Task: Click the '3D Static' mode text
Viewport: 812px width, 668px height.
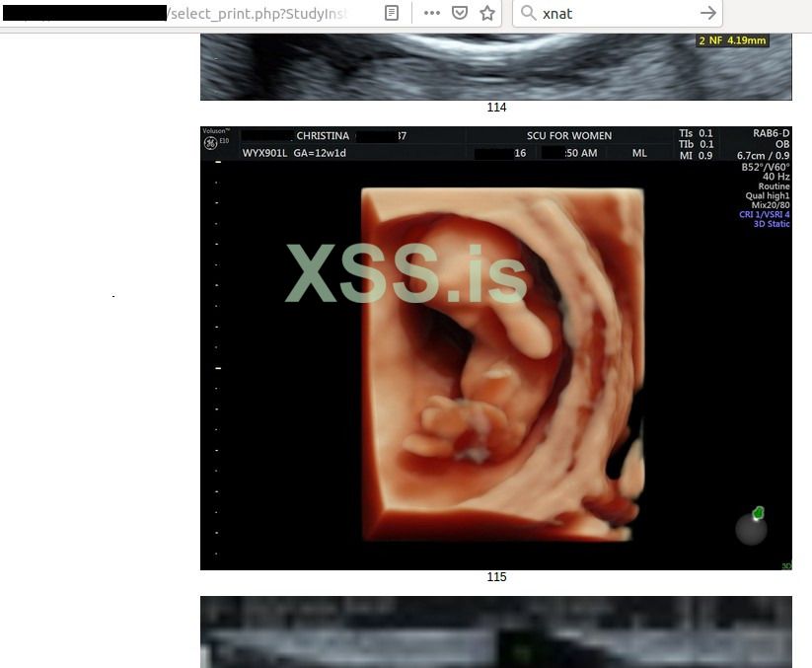Action: (772, 224)
